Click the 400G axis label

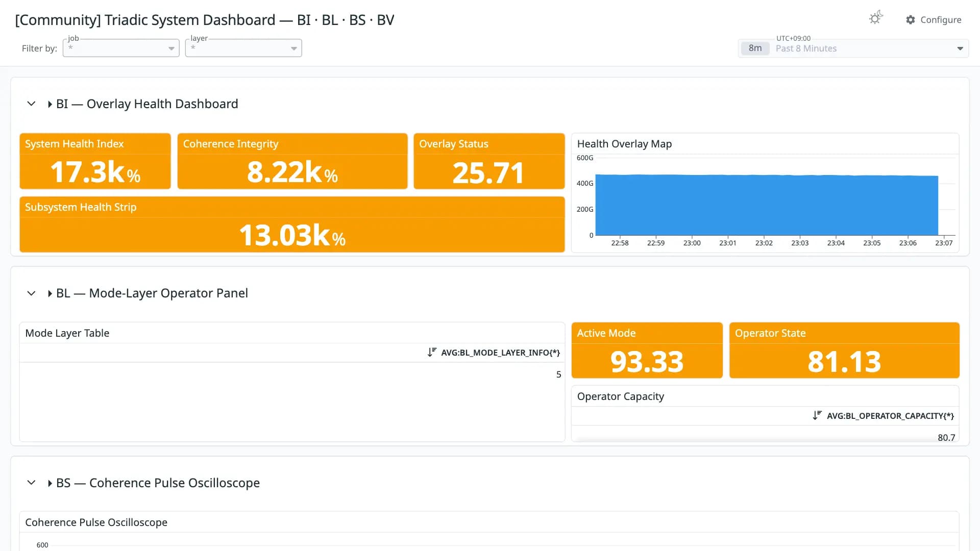pyautogui.click(x=585, y=183)
